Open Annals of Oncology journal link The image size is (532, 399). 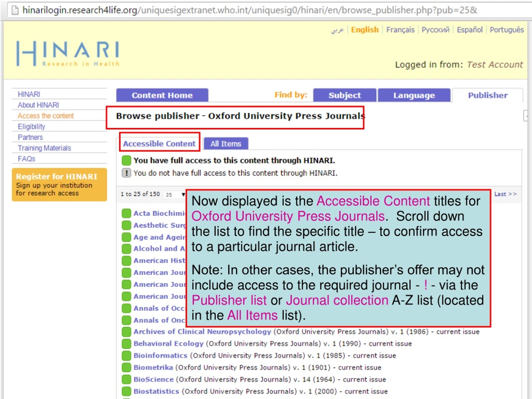click(x=159, y=320)
